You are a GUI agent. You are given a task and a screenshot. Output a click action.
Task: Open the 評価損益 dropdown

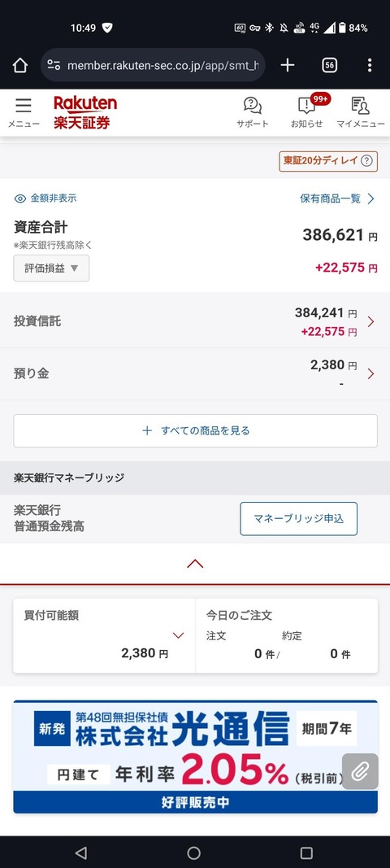[51, 268]
